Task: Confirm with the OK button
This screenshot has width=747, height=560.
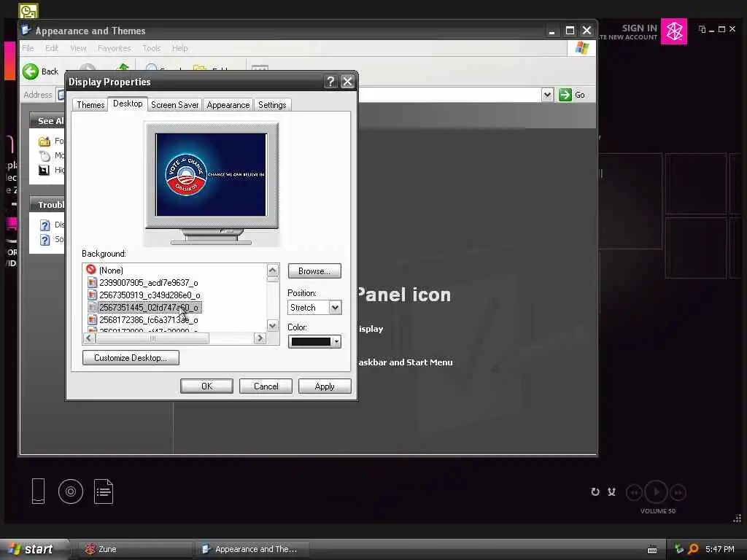Action: pyautogui.click(x=206, y=386)
